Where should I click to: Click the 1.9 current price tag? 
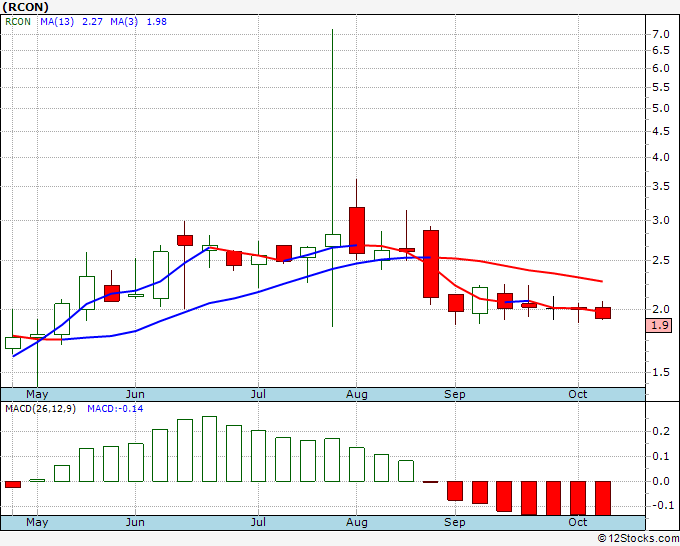point(660,325)
